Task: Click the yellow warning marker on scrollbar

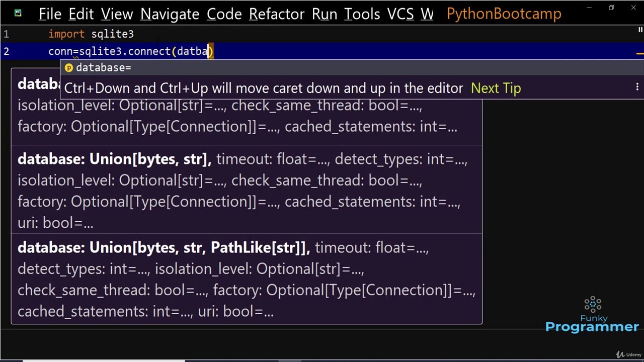Action: coord(639,53)
